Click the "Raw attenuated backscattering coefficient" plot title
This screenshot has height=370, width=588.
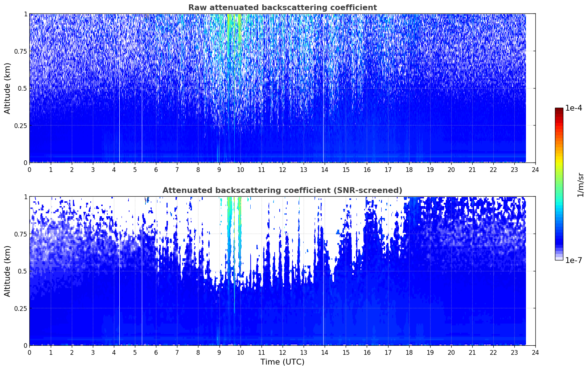[x=282, y=8]
